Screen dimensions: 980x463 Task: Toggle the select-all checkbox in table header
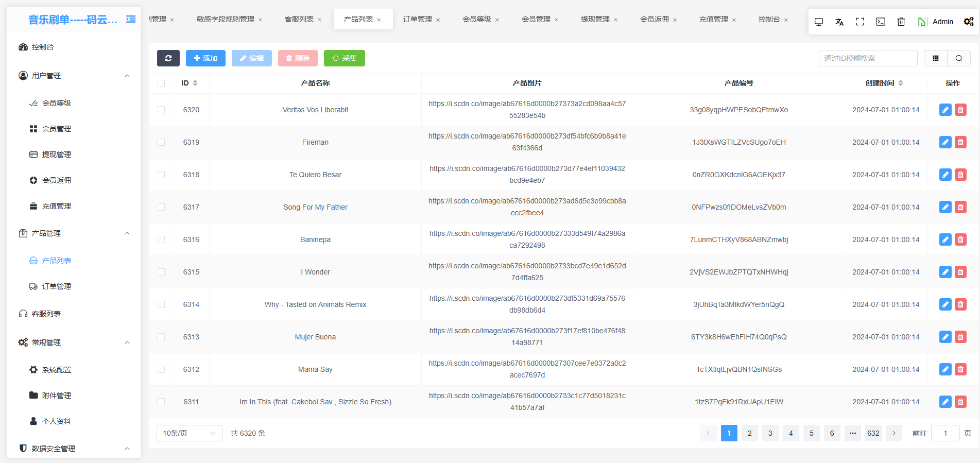pyautogui.click(x=161, y=83)
